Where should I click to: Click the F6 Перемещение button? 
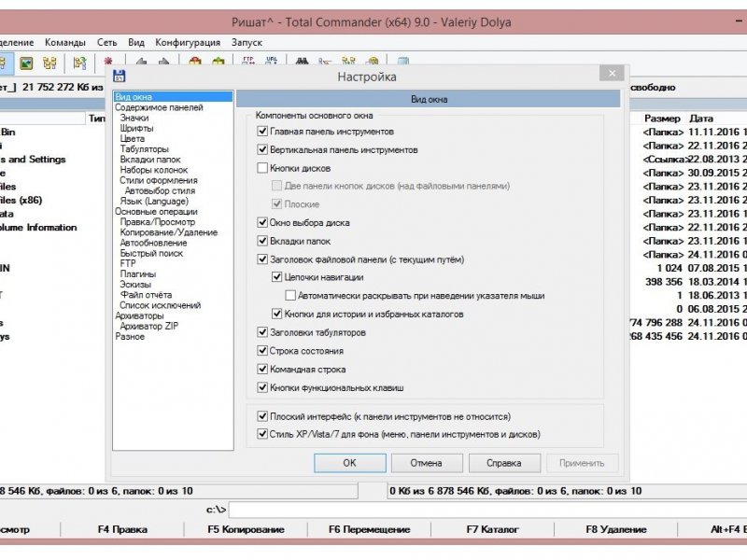369,529
